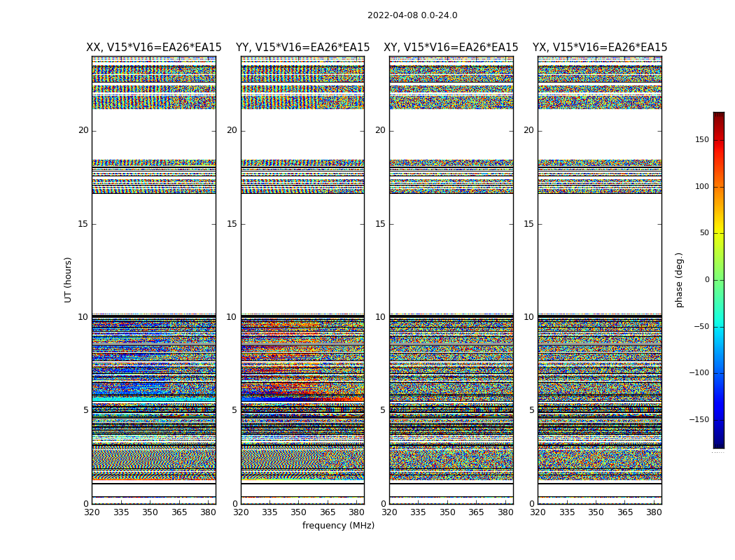Screen dimensions: 735x560
Task: Click the phase colorbar gradient
Action: click(719, 280)
